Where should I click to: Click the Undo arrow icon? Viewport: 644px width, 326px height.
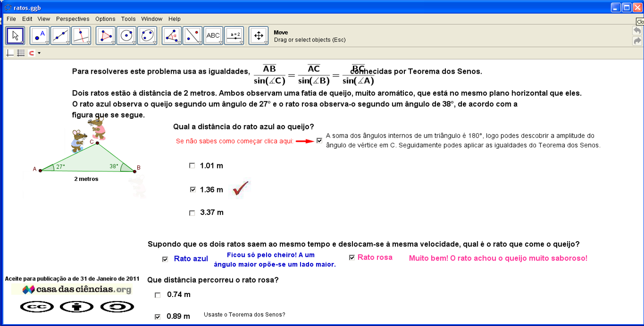(637, 30)
